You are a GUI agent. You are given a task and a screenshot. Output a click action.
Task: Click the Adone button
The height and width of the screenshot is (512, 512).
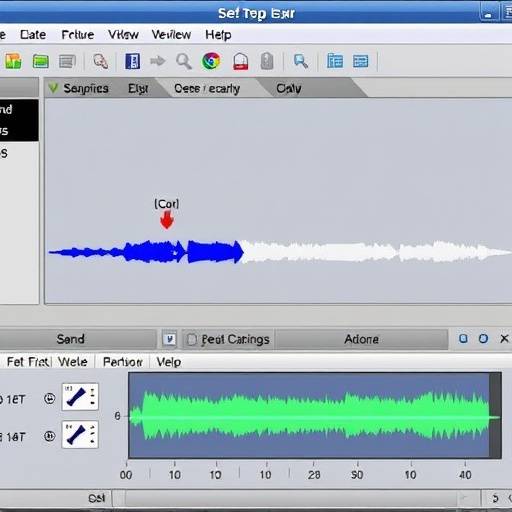pyautogui.click(x=362, y=339)
